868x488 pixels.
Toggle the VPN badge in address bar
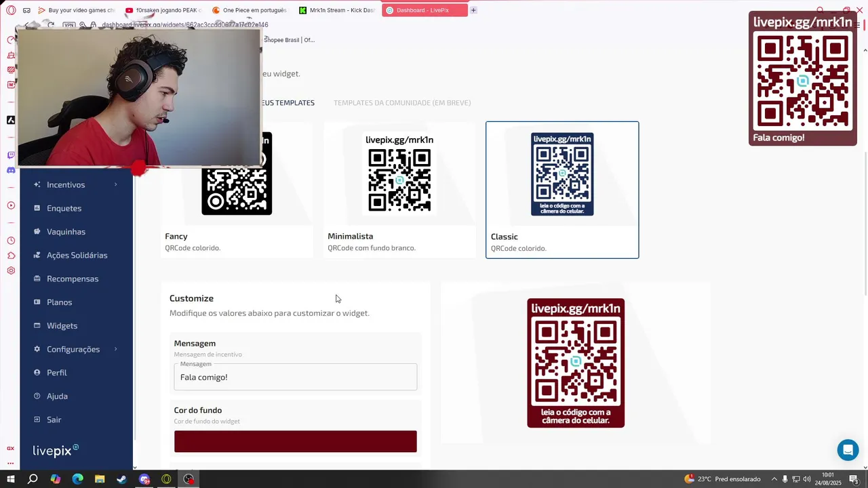(68, 25)
